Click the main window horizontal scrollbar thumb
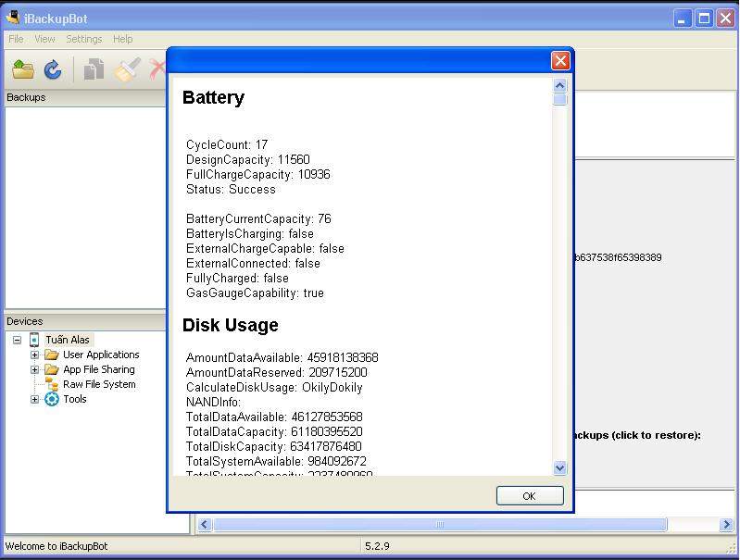This screenshot has height=560, width=740. (x=440, y=524)
